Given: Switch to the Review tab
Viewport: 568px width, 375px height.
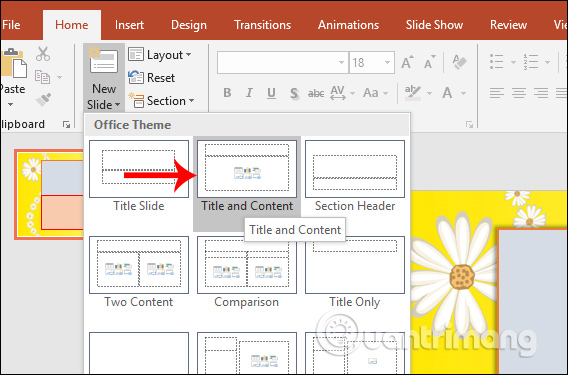Looking at the screenshot, I should (508, 25).
